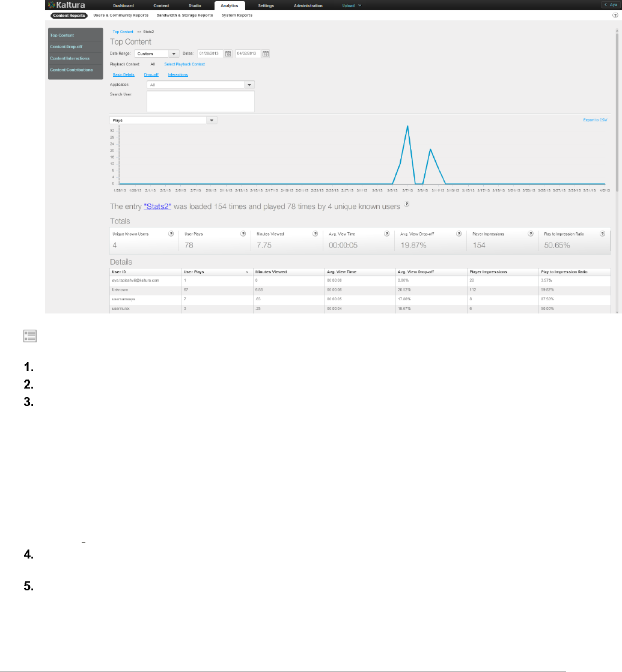Open System Reports sub-tab
622x672 pixels.
237,15
